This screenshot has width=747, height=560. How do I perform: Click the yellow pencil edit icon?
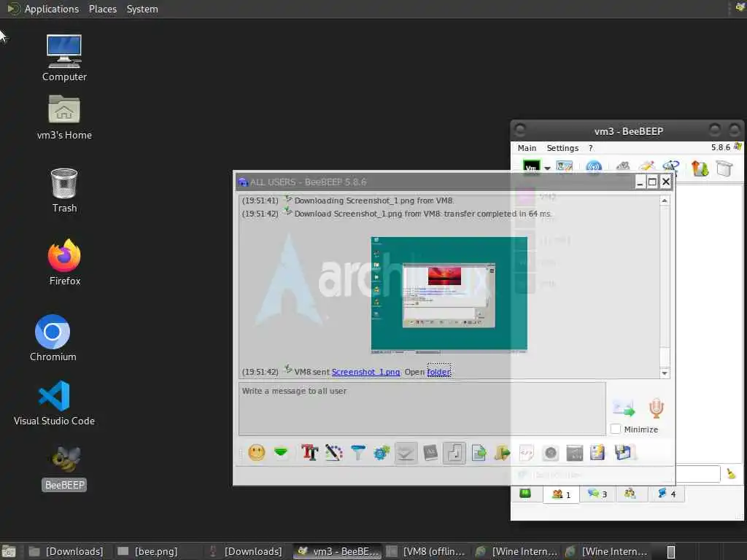coord(646,167)
